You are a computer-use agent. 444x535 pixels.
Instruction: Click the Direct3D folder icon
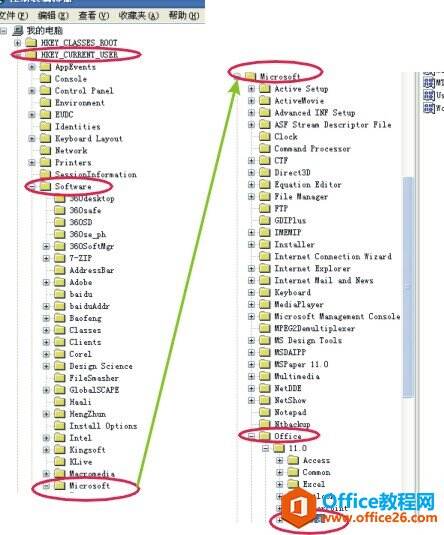click(x=265, y=173)
